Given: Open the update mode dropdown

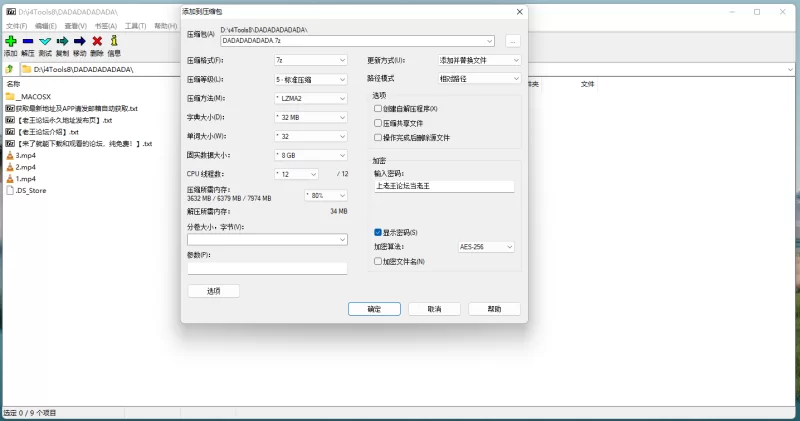Looking at the screenshot, I should pyautogui.click(x=479, y=60).
